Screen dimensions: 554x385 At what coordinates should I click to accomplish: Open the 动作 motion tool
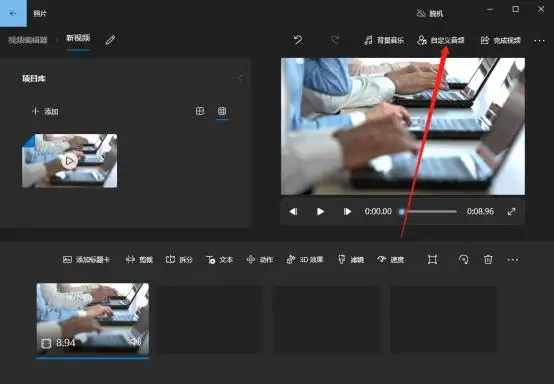(260, 260)
